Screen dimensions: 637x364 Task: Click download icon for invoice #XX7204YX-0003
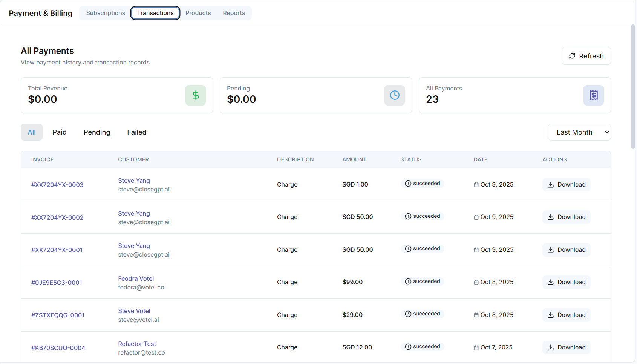coord(550,185)
